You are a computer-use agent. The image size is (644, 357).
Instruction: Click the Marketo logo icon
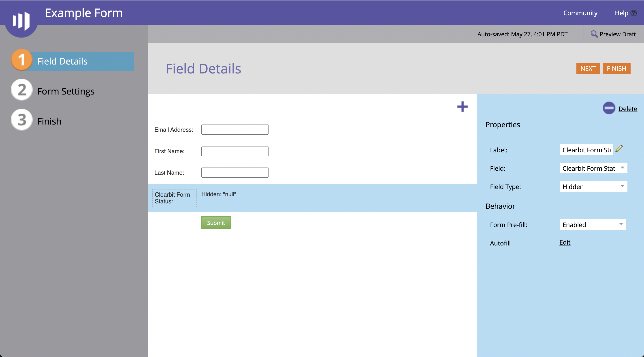click(21, 21)
